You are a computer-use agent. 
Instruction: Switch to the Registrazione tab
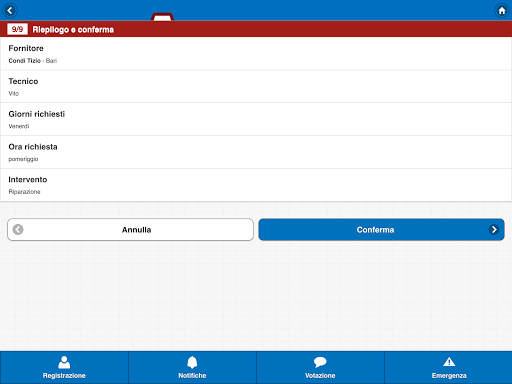pyautogui.click(x=64, y=367)
